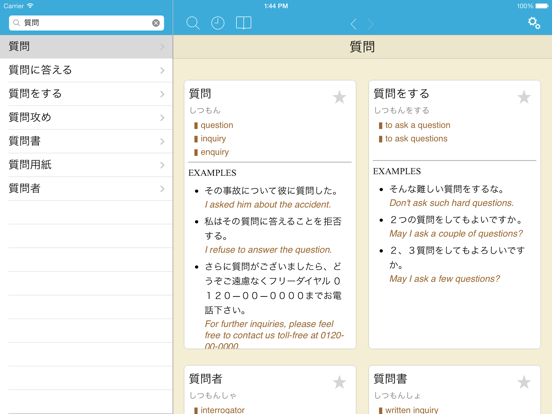The height and width of the screenshot is (414, 552).
Task: Favorite the 質問をする card with its star
Action: pos(524,97)
